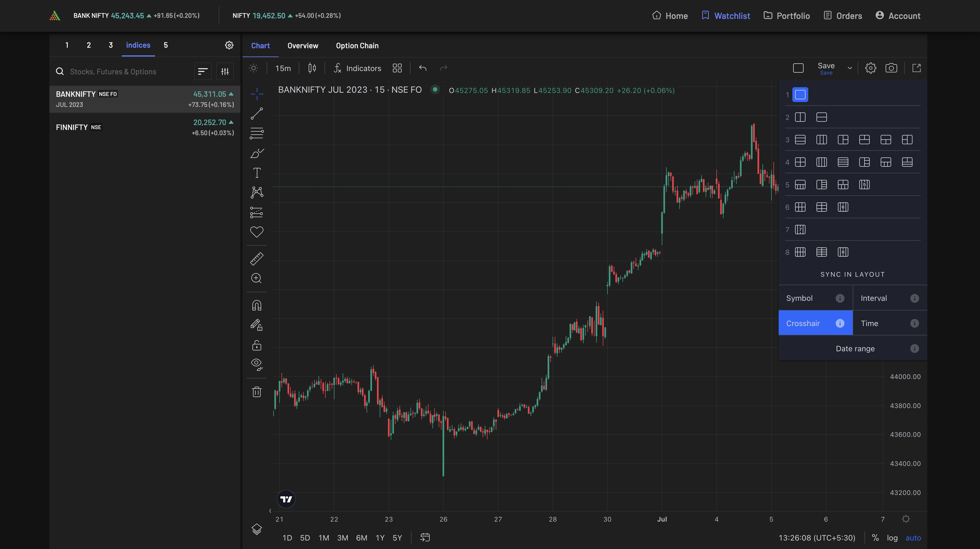The height and width of the screenshot is (549, 980).
Task: Open the Portfolio menu item
Action: [786, 16]
